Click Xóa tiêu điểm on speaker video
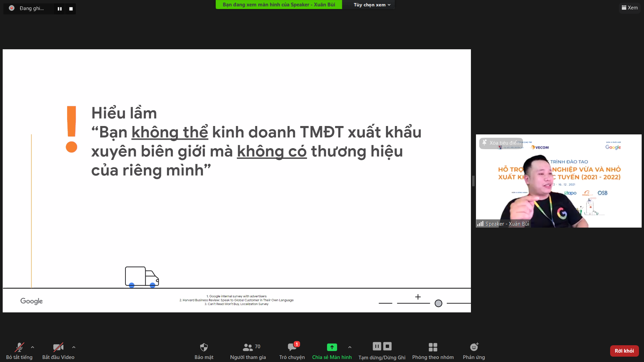Screen dimensions: 644x362 tap(501, 143)
